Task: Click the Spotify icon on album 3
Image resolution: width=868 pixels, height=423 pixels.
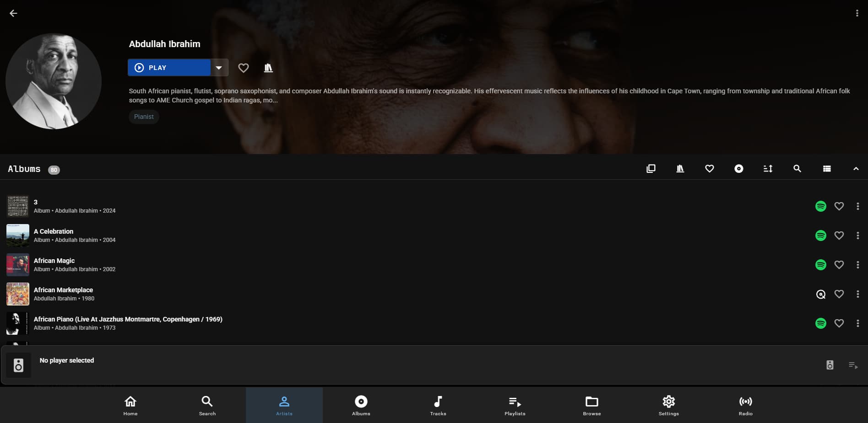Action: [821, 206]
